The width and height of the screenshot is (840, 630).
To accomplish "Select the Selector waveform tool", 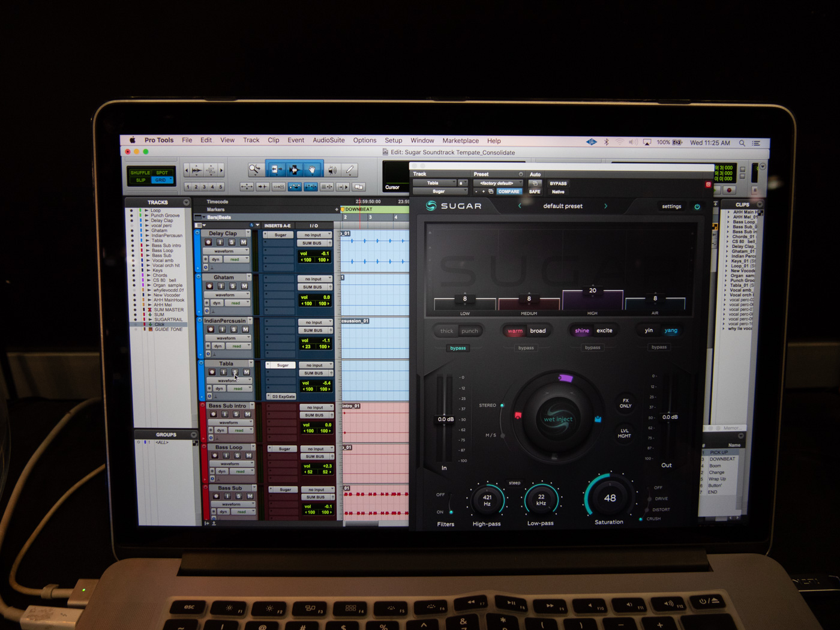I will pyautogui.click(x=293, y=170).
